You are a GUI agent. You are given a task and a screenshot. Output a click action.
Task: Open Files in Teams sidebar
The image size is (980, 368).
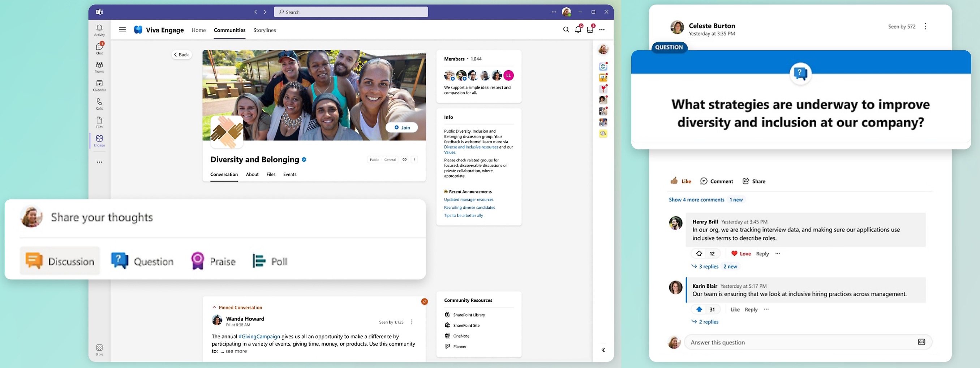click(x=99, y=123)
